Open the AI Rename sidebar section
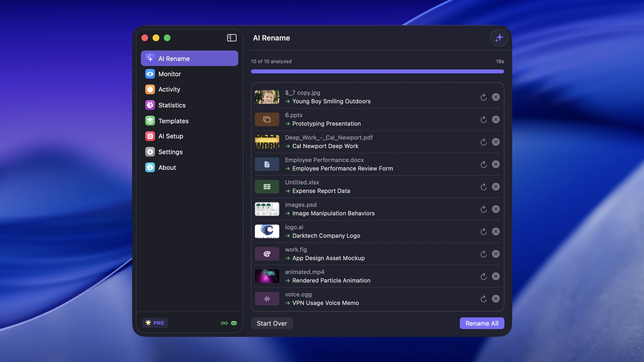 click(189, 58)
